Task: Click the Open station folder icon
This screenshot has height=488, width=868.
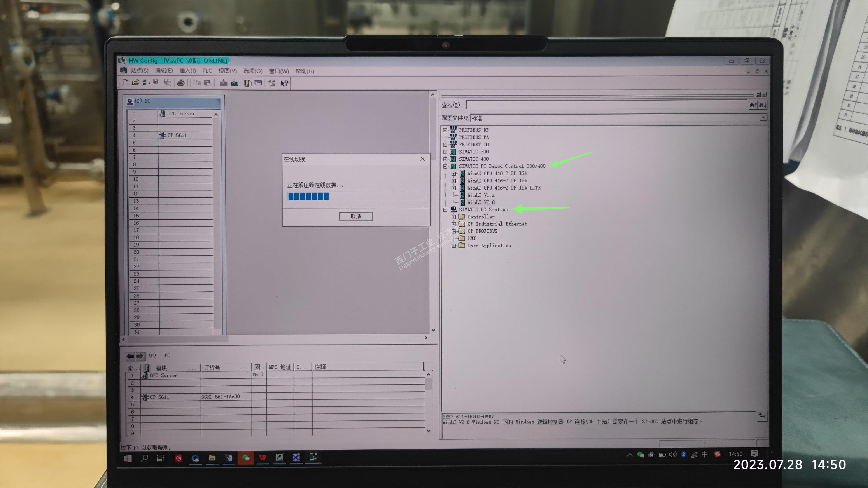Action: [135, 82]
